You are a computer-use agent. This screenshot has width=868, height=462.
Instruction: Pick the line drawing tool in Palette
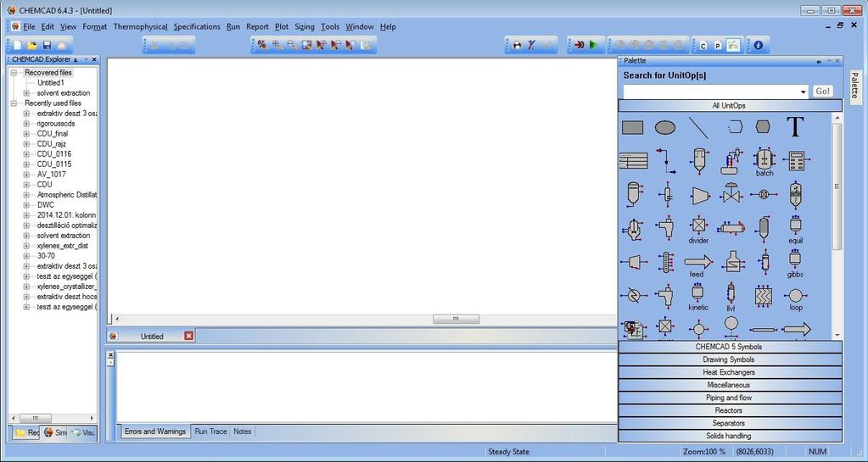(698, 127)
